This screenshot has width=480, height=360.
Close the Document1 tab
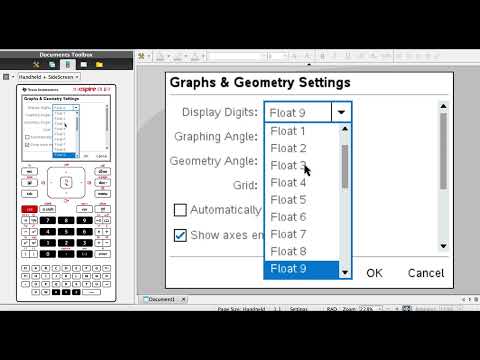click(x=183, y=299)
